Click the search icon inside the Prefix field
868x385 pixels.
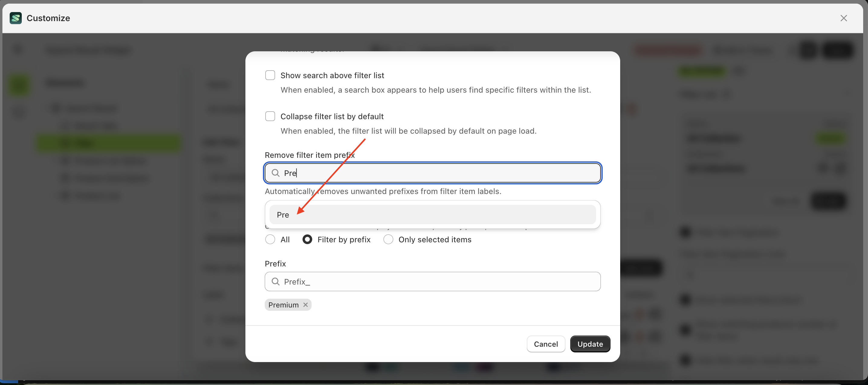276,281
